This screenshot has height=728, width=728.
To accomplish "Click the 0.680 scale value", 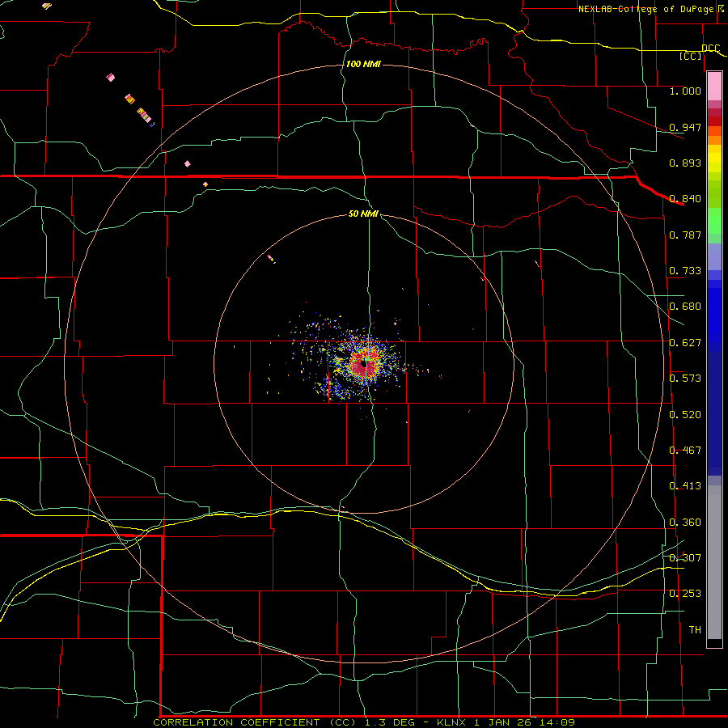I will click(x=685, y=307).
